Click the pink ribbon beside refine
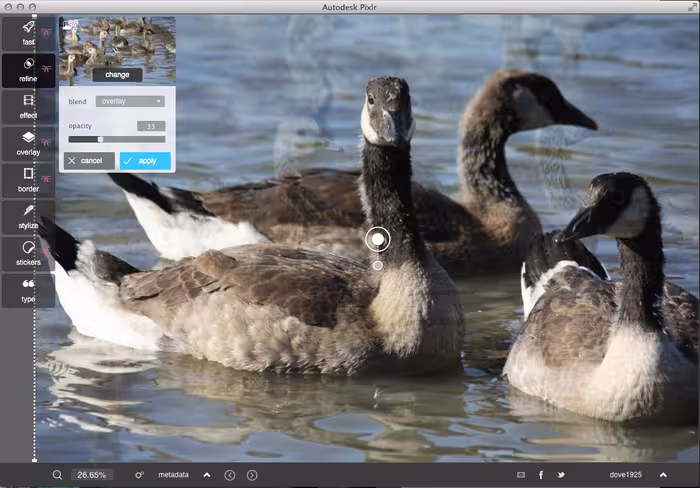700x488 pixels. [46, 68]
